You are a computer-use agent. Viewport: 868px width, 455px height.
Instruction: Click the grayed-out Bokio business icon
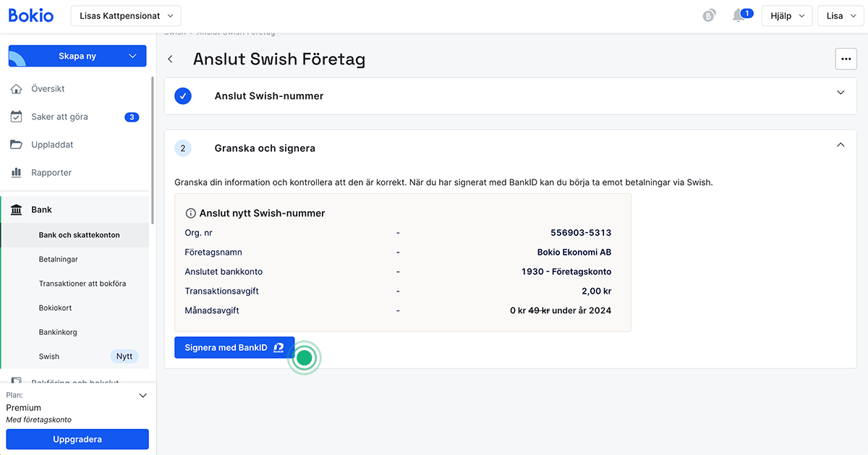tap(709, 14)
